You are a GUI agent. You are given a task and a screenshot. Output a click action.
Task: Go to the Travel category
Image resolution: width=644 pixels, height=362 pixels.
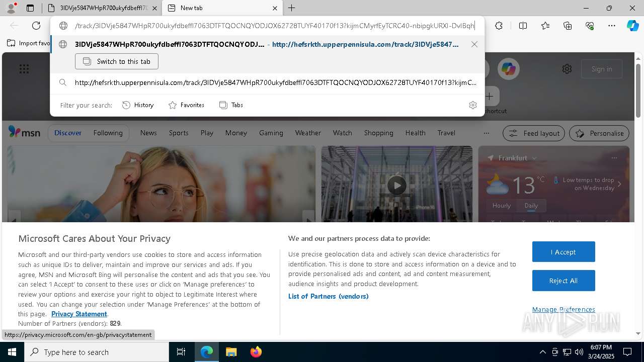pyautogui.click(x=446, y=133)
